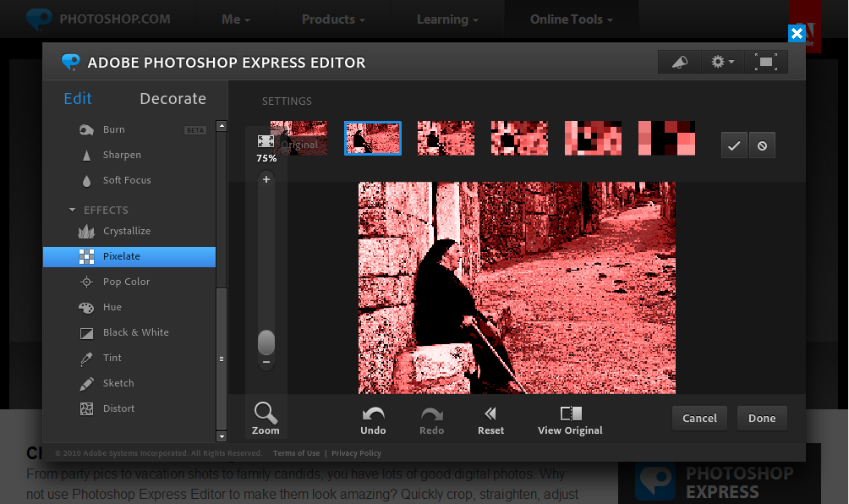Screen dimensions: 849x504
Task: Accept the pixelate setting with checkmark
Action: 734,145
